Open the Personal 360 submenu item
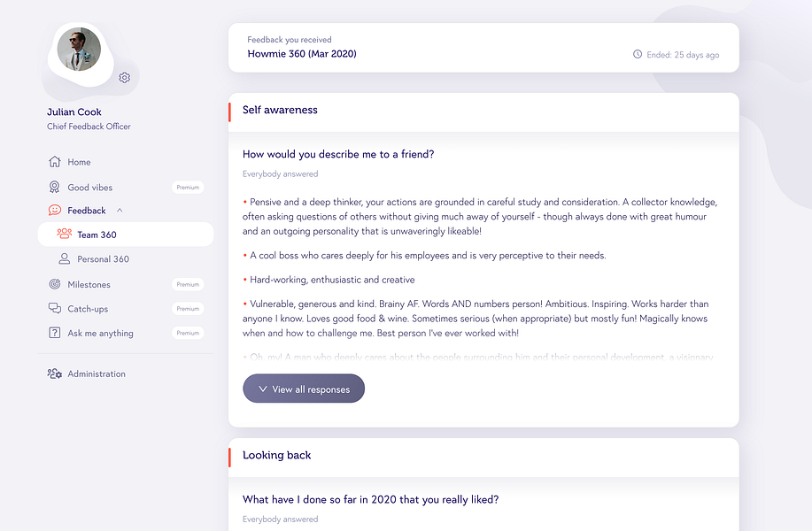Screen dimensions: 812x531 coord(103,259)
